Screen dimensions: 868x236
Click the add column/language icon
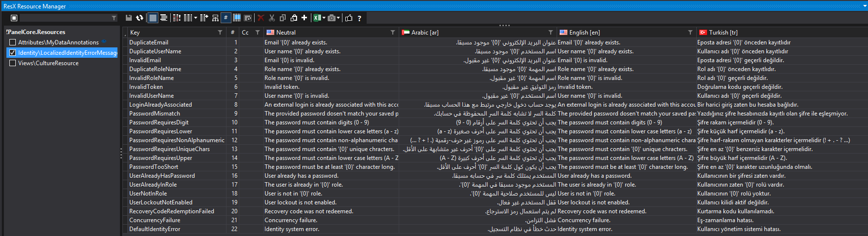[204, 18]
